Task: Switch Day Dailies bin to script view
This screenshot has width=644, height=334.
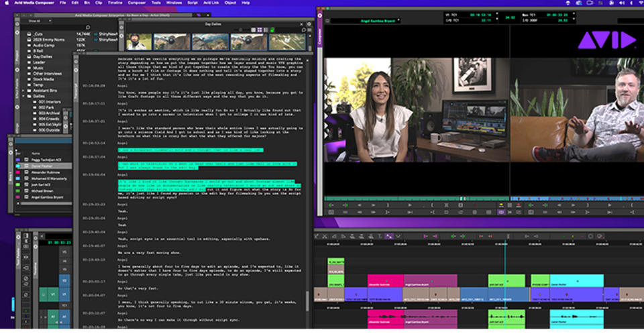Action: [x=266, y=30]
